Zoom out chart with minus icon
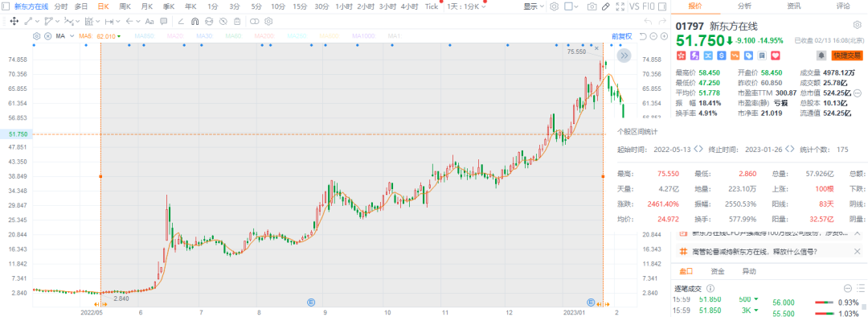The width and height of the screenshot is (868, 317). click(x=653, y=36)
